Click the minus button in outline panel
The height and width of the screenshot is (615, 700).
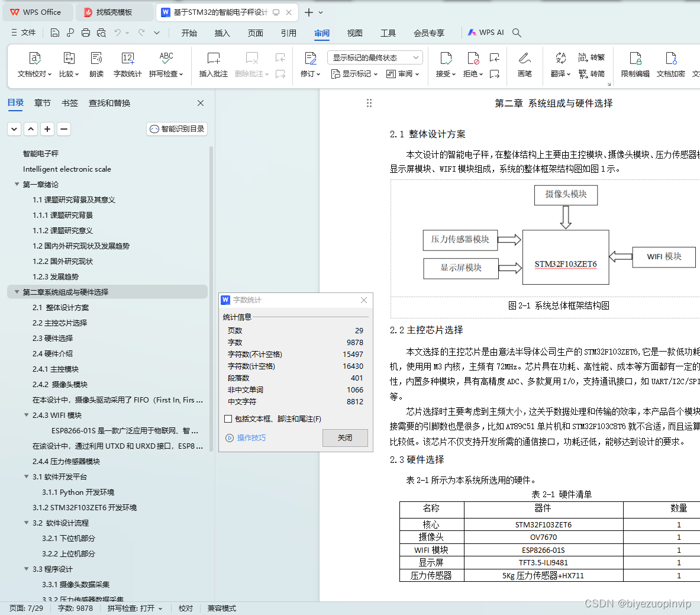click(x=64, y=129)
